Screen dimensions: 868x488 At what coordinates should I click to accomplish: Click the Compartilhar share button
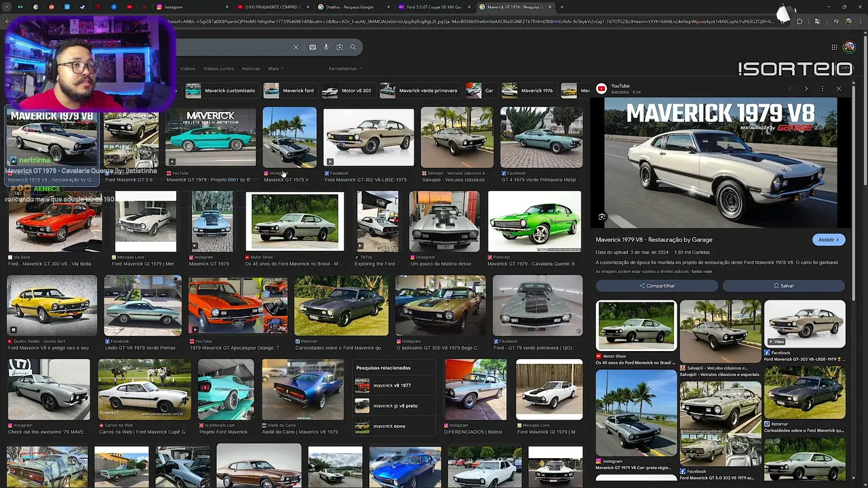(x=656, y=286)
